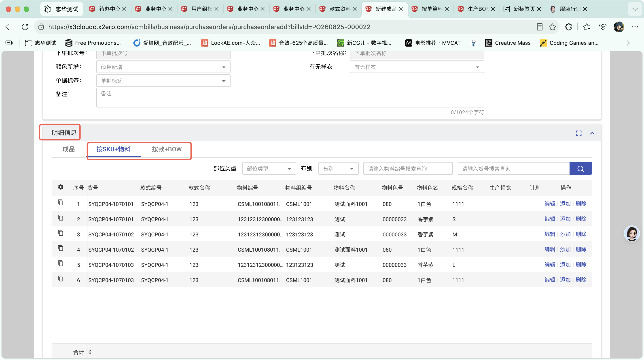Open the 布别 filter dropdown
Screen dimensions: 644x360
[338, 169]
